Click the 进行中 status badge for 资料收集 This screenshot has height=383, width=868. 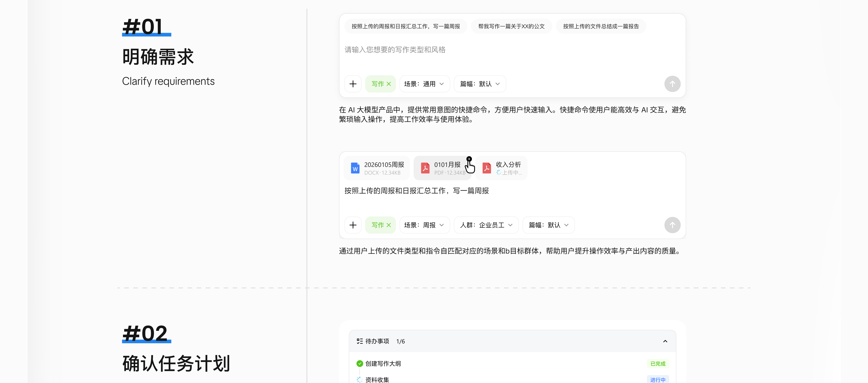pos(658,380)
